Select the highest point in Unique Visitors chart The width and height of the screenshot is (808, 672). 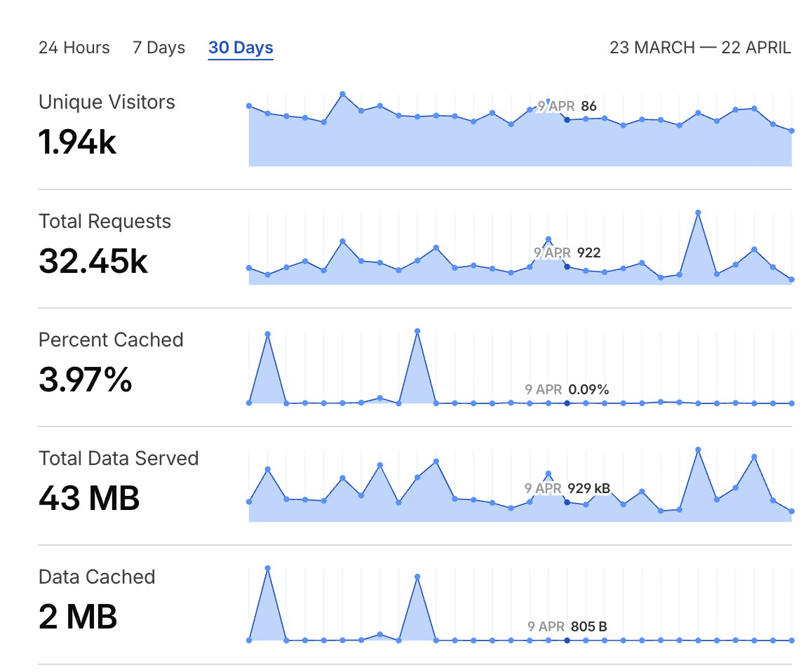(342, 93)
